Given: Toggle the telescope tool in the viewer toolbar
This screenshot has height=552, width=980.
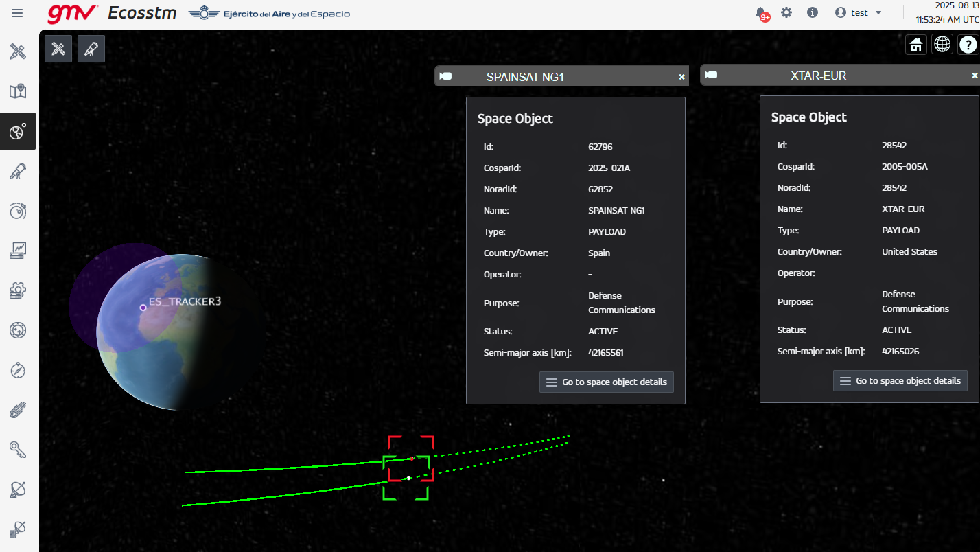Looking at the screenshot, I should point(91,49).
